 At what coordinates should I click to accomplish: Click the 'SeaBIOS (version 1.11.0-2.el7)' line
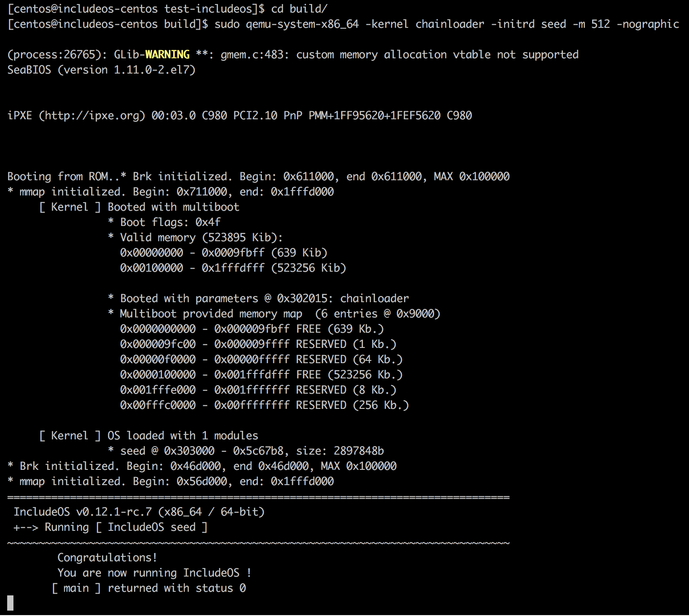point(101,69)
